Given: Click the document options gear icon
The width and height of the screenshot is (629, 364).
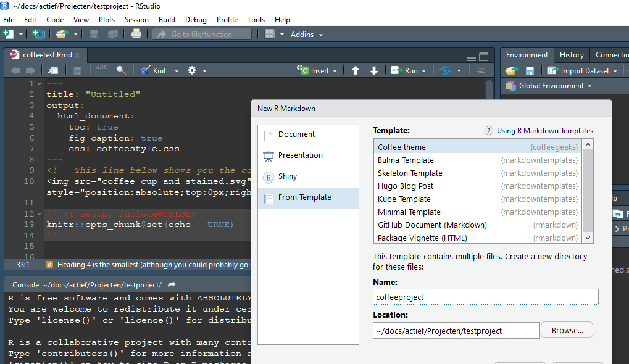Looking at the screenshot, I should pyautogui.click(x=192, y=70).
